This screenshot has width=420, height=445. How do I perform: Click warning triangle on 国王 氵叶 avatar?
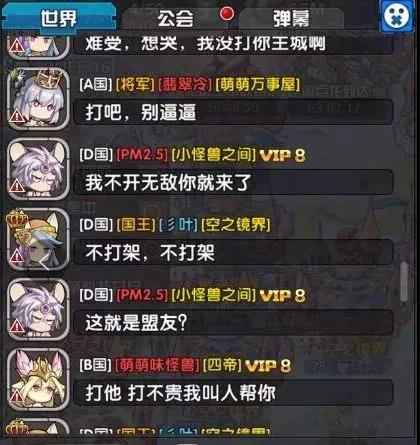(16, 256)
